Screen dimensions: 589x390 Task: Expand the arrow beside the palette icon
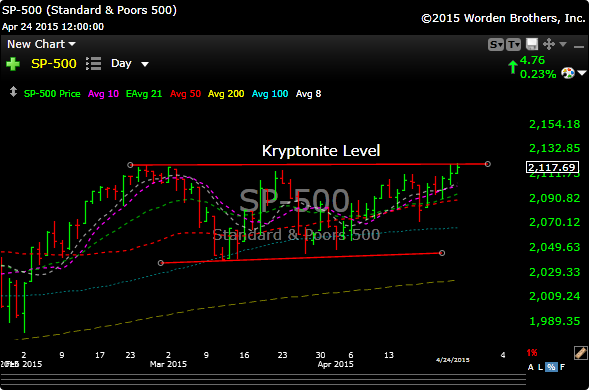click(x=582, y=73)
